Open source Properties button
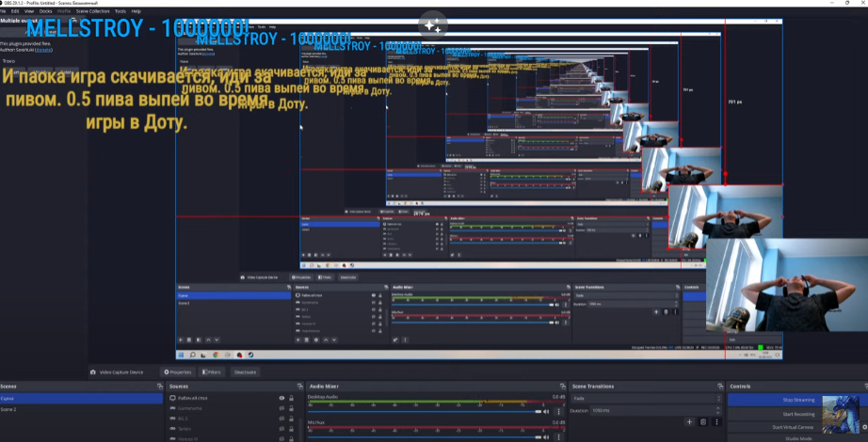Screen dimensions: 868x442 point(179,371)
